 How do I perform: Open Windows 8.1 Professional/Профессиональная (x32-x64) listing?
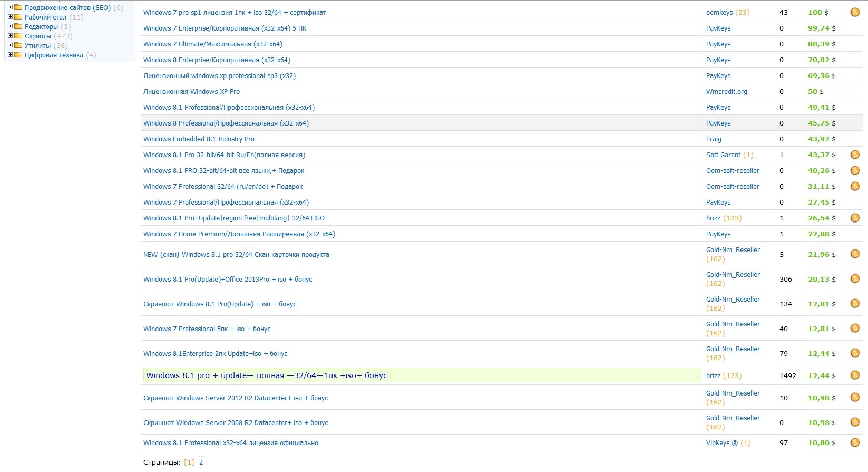point(229,107)
